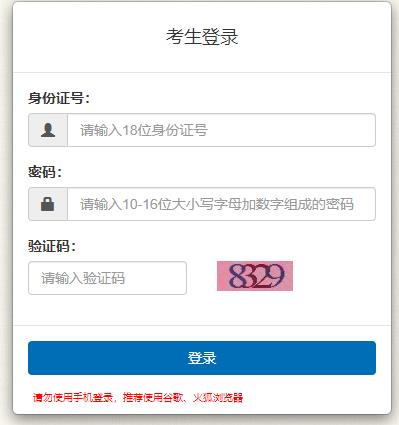Click the 考生登录 heading
399x425 pixels.
202,36
